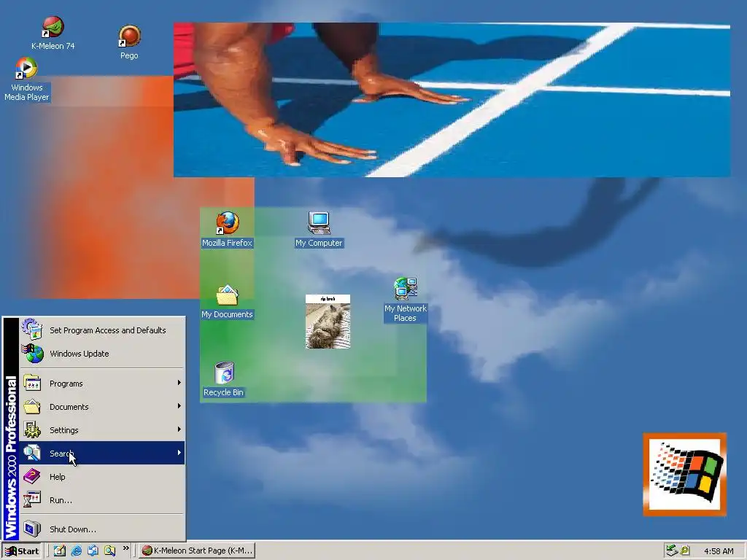Click the network connection tray icon
This screenshot has height=560, width=747.
coord(672,551)
